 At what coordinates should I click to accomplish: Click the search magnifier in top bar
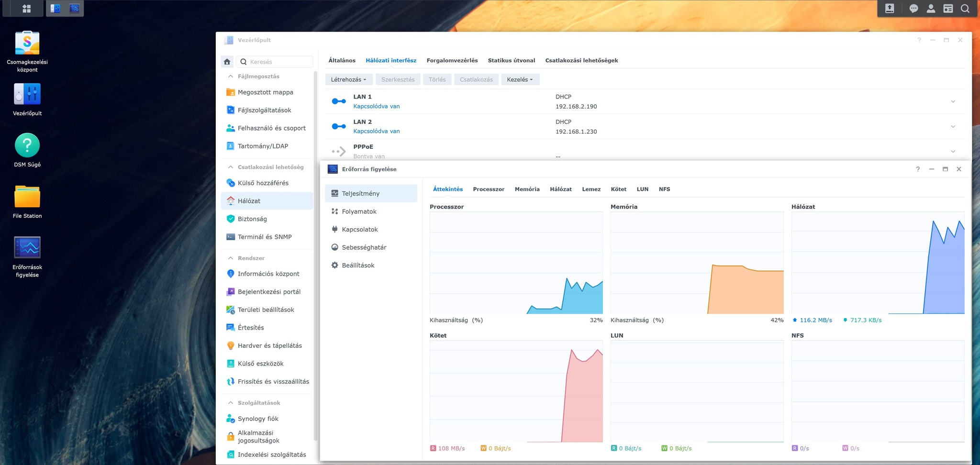[965, 9]
